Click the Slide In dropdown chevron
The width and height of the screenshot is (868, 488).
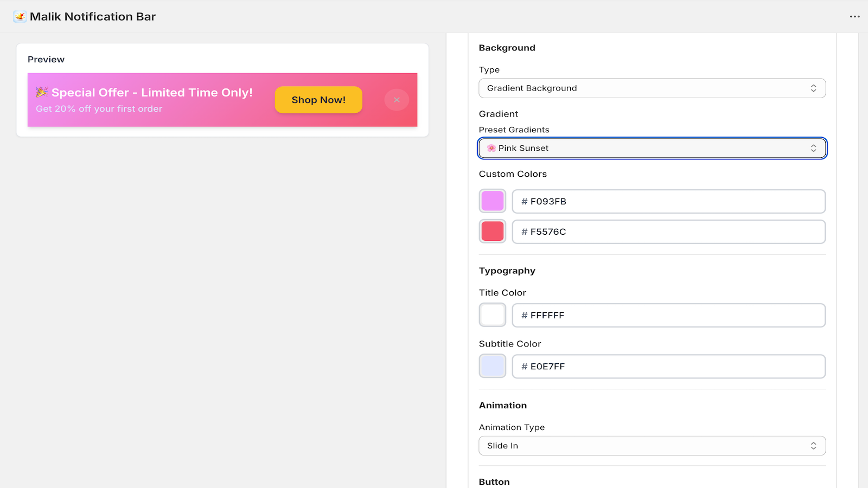[813, 445]
